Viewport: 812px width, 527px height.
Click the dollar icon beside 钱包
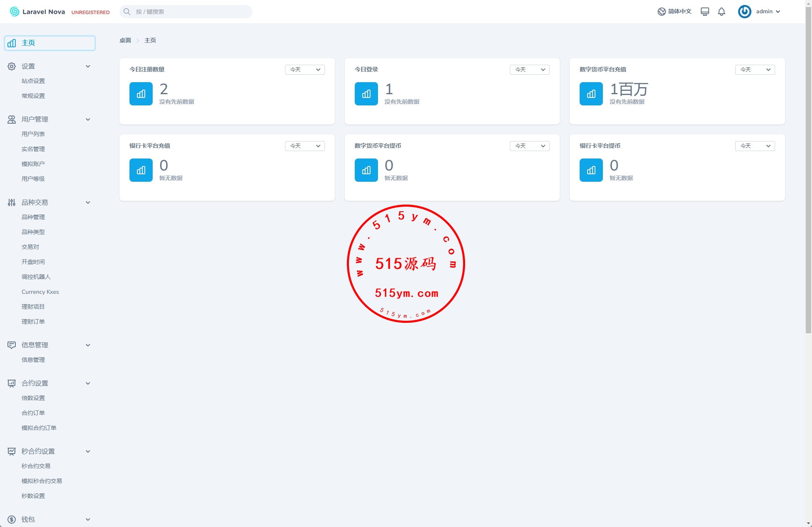pos(12,520)
